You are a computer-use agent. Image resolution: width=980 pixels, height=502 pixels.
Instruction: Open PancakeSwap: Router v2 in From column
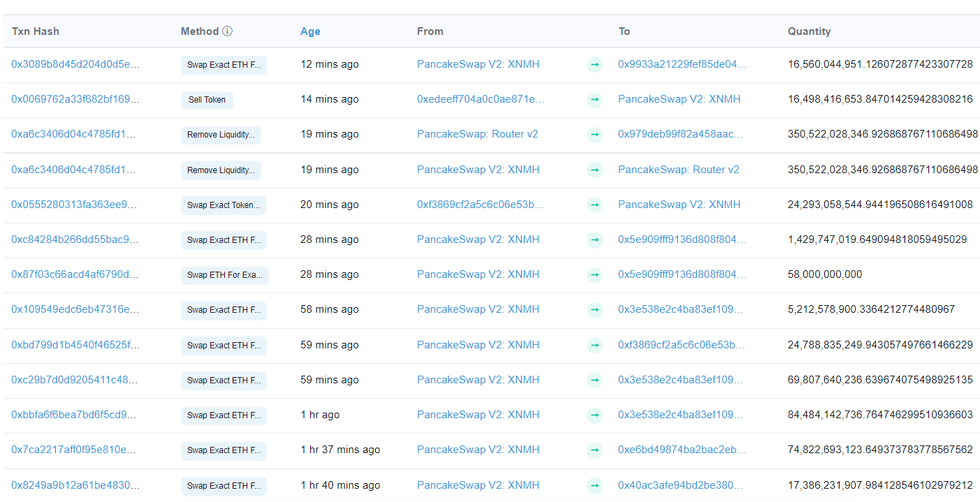point(478,134)
